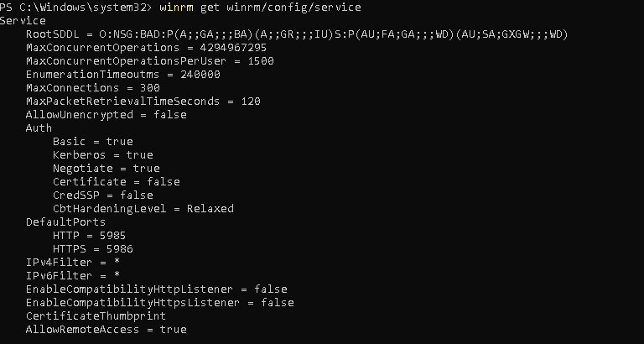Click the EnableCompatibilityHttpsListener = false line
Viewport: 644px width, 344px height.
point(160,303)
